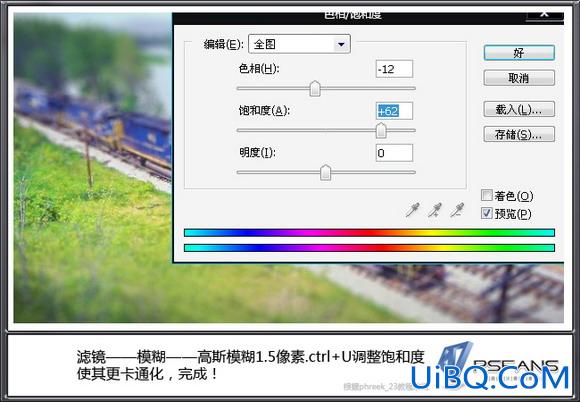Click the 明度(I) lightness slider handle
The height and width of the screenshot is (402, 580).
pyautogui.click(x=326, y=172)
